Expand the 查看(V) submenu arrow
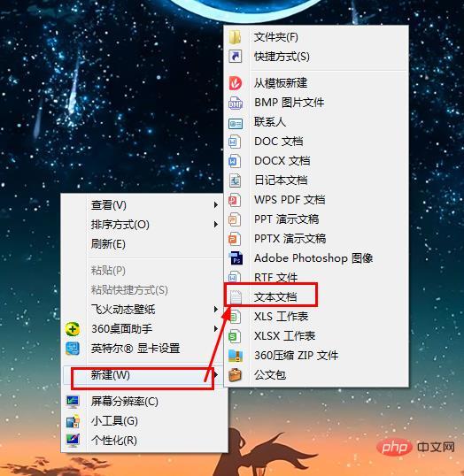Screen dimensions: 464x476 tap(216, 205)
